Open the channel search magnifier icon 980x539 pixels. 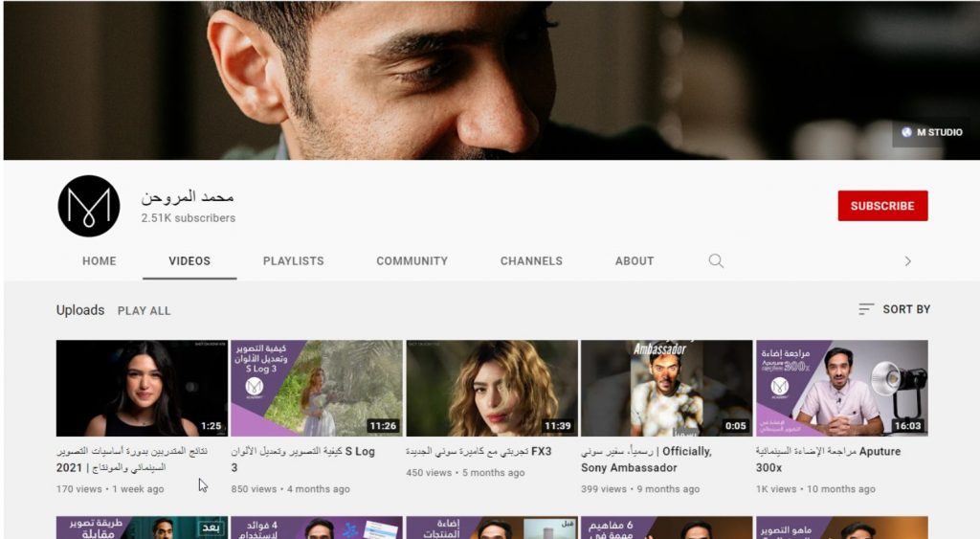pos(716,260)
